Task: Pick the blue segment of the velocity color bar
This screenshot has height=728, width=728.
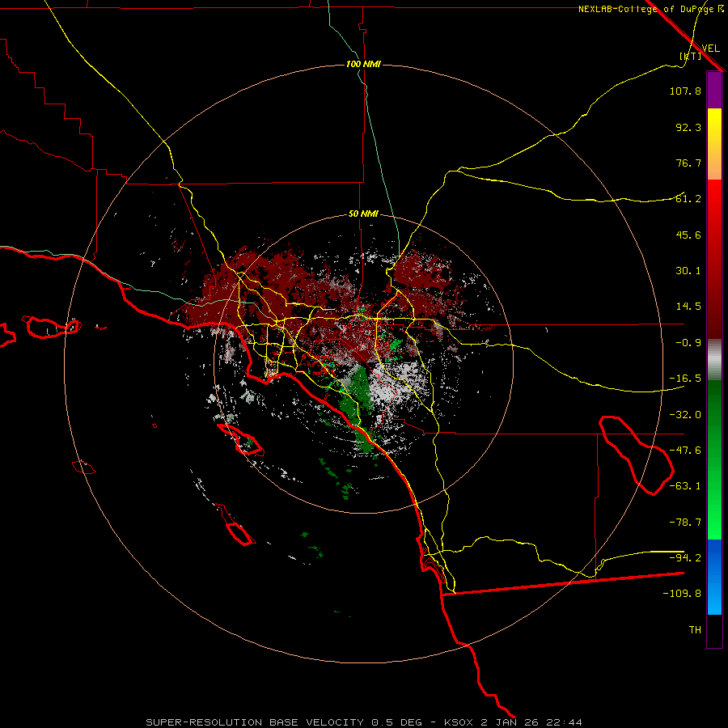Action: [714, 577]
